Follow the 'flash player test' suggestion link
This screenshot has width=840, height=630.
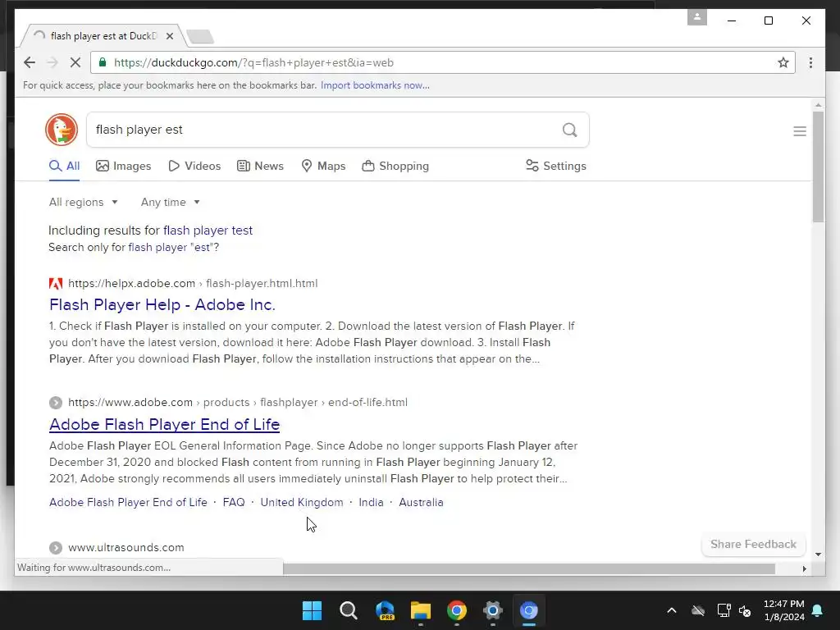[x=208, y=231]
